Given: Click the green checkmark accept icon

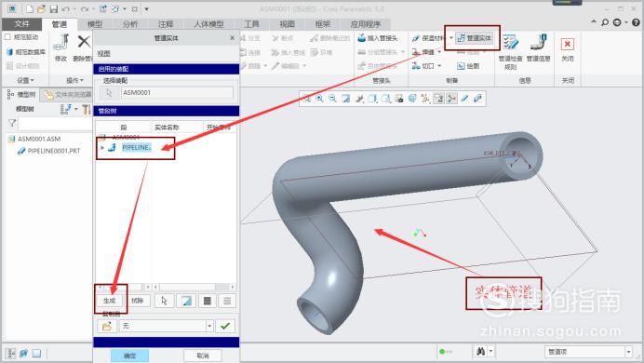Looking at the screenshot, I should click(225, 326).
